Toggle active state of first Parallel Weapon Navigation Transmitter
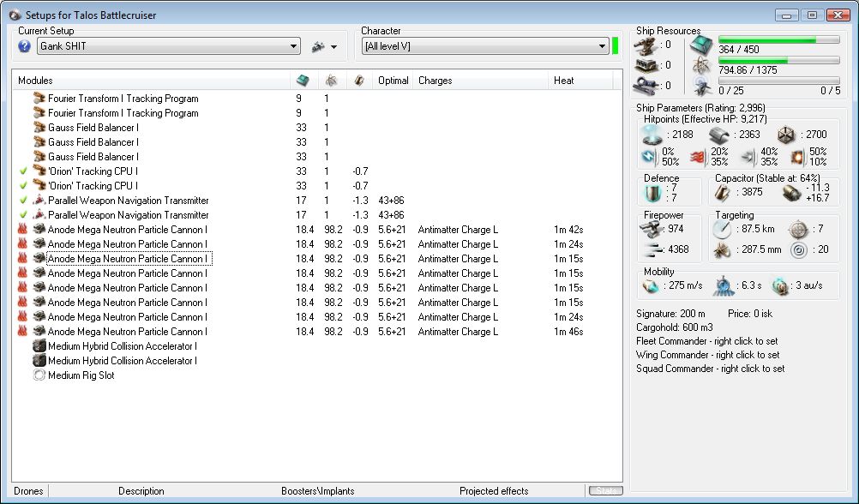Viewport: 859px width, 504px height. (x=23, y=201)
